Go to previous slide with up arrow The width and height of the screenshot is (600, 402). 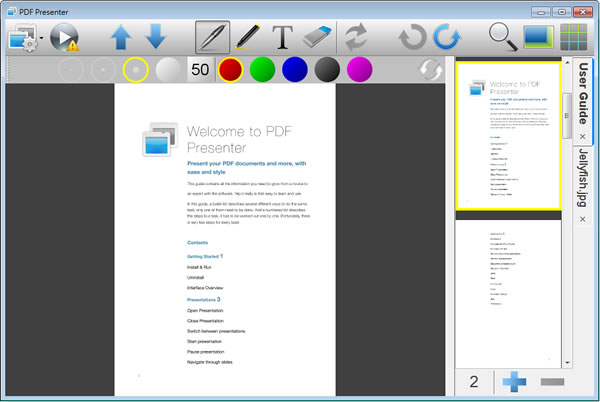pos(121,37)
